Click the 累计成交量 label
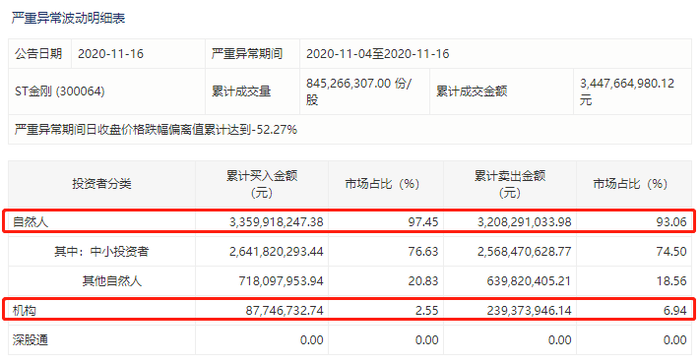This screenshot has height=362, width=700. 241,92
